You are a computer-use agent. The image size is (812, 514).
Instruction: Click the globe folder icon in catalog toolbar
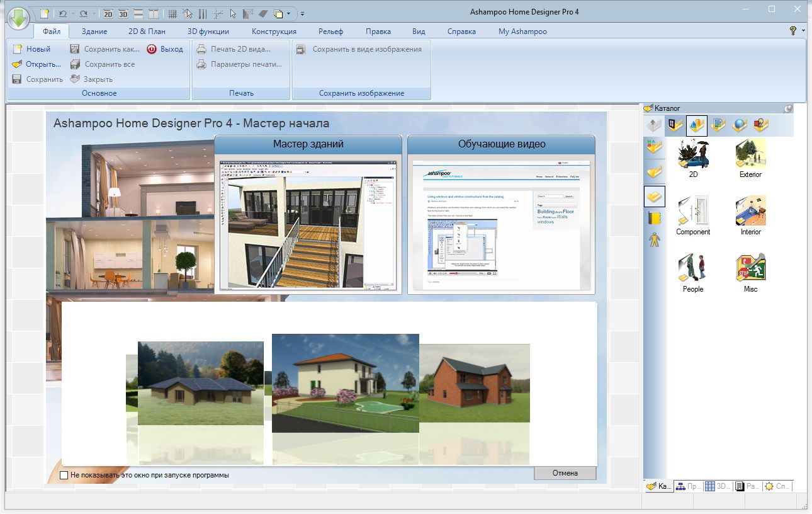click(740, 125)
